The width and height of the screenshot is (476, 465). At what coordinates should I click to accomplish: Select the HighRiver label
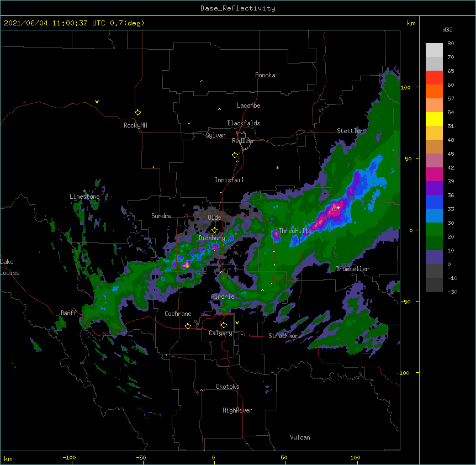pyautogui.click(x=237, y=410)
